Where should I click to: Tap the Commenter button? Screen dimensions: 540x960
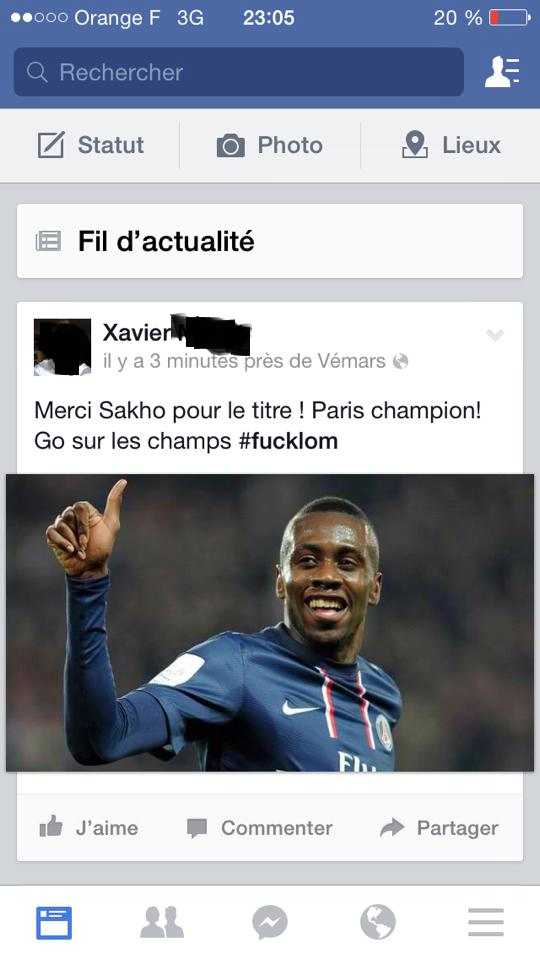260,828
